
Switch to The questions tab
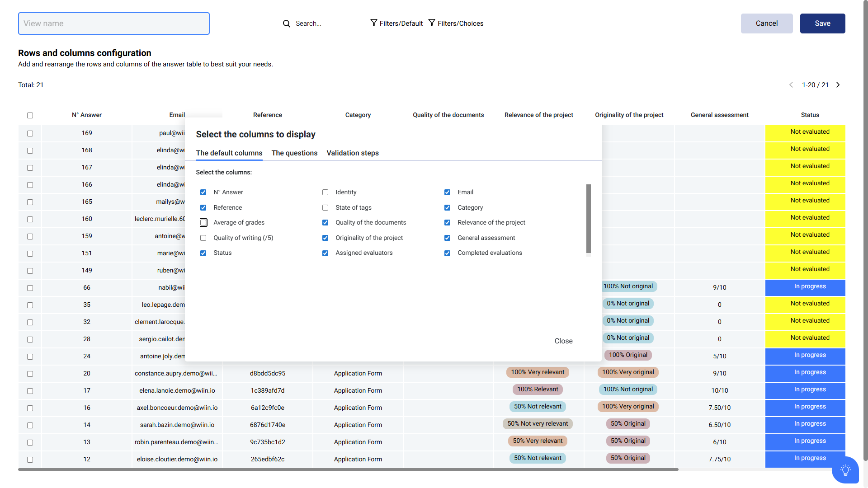point(294,153)
